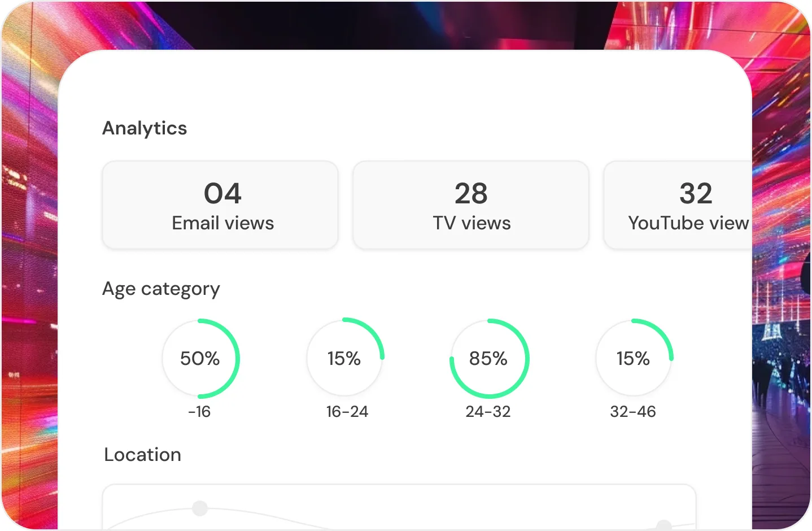
Task: Click the 15% ring for ages 16-24
Action: coord(344,359)
